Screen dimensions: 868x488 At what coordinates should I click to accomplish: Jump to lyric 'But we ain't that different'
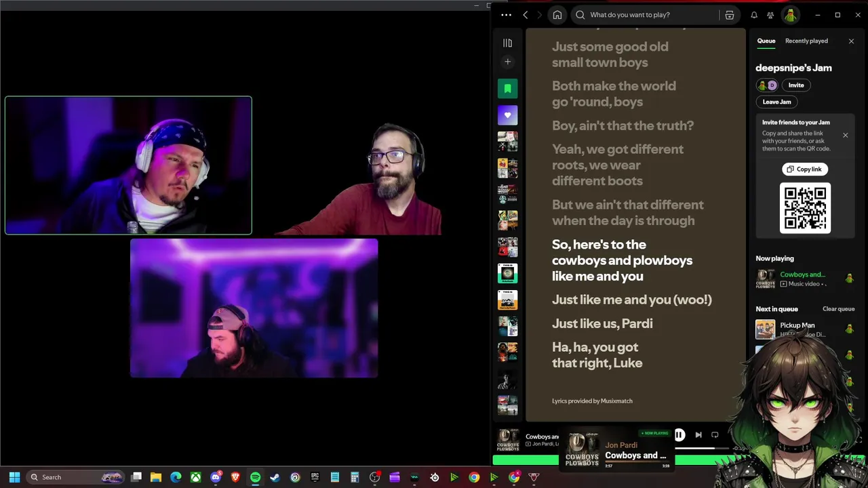[628, 213]
